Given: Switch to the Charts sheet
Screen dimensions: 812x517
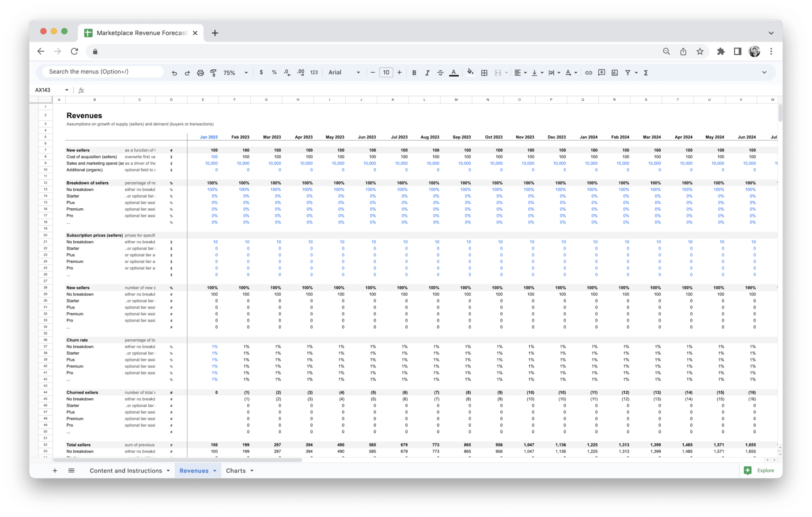Looking at the screenshot, I should (236, 471).
